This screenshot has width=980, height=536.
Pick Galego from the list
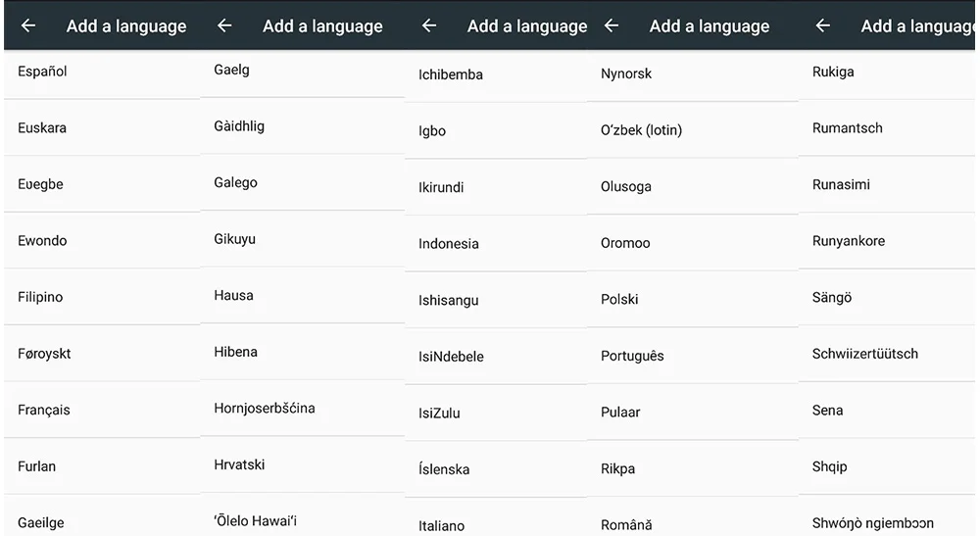pos(236,182)
